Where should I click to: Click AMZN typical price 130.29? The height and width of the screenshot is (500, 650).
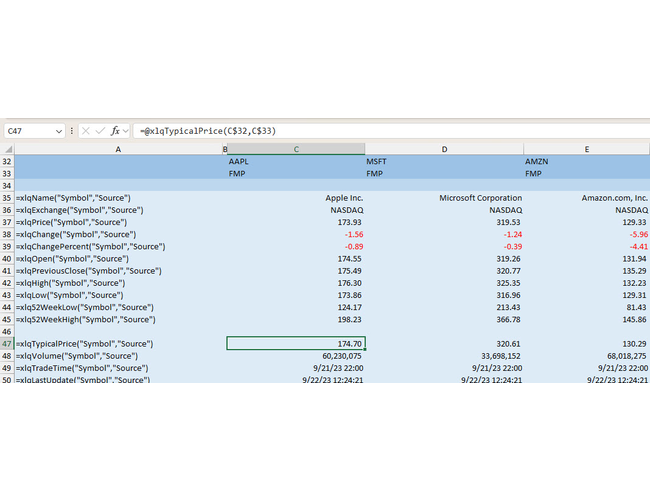click(x=587, y=344)
